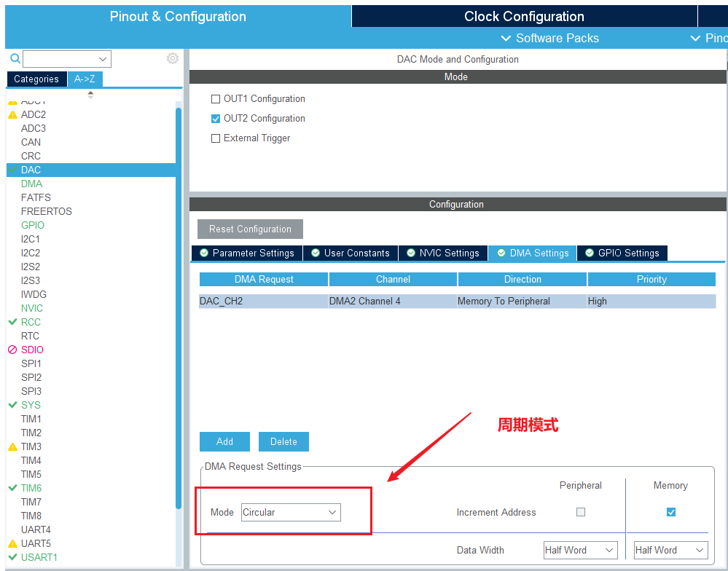Click the DMA Request column header
Screen dimensions: 728x571
click(264, 279)
